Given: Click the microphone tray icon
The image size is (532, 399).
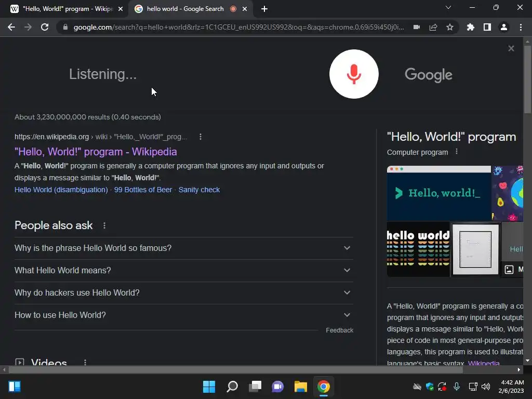Looking at the screenshot, I should click(x=457, y=387).
